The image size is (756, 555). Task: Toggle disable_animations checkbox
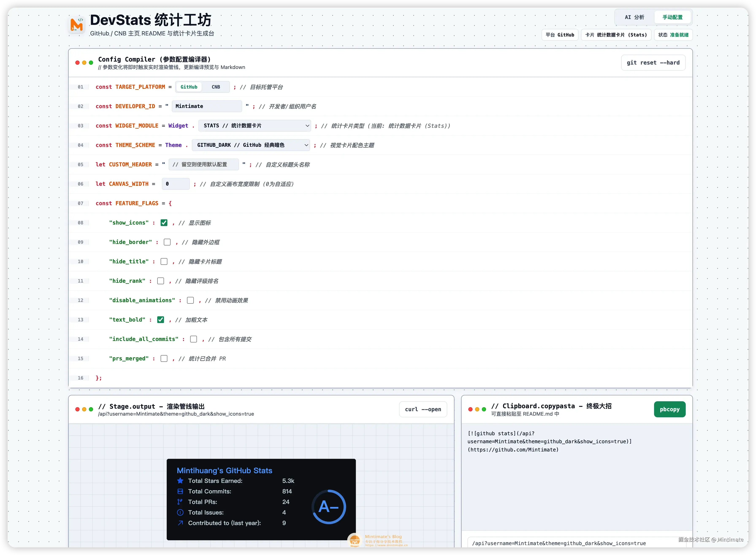(190, 300)
